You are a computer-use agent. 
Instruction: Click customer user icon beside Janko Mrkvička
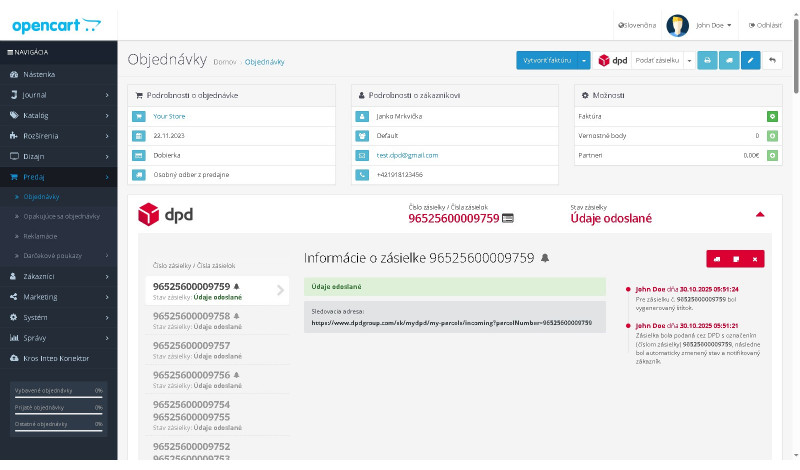pos(362,117)
